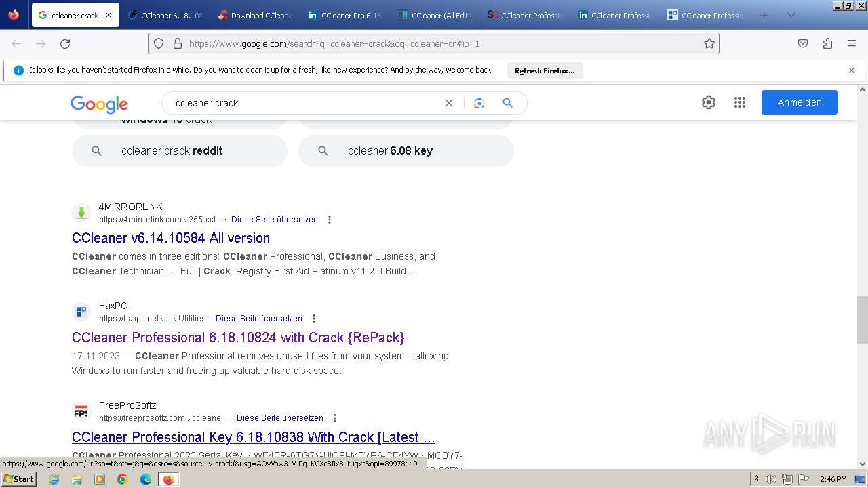
Task: Click the magnifier search submit icon
Action: 507,103
